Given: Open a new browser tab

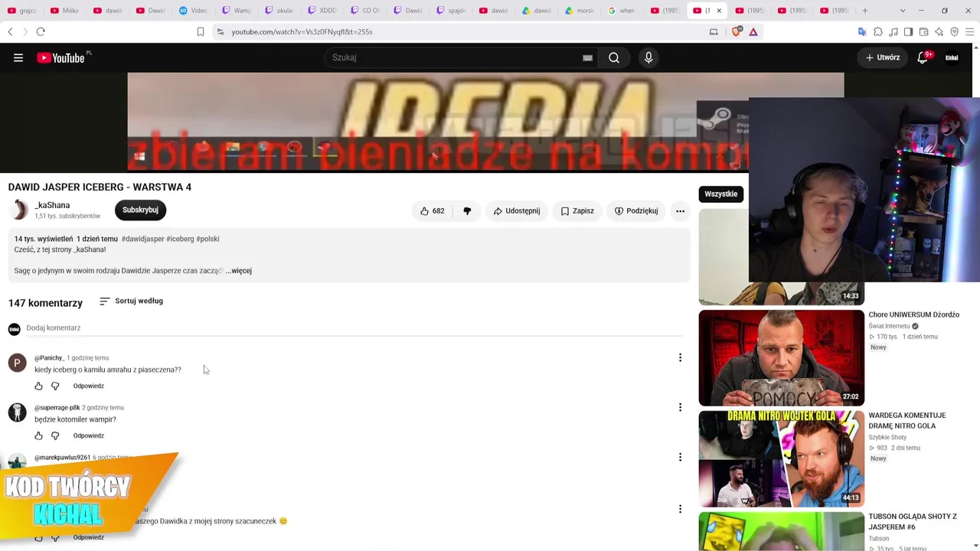Looking at the screenshot, I should pos(865,11).
